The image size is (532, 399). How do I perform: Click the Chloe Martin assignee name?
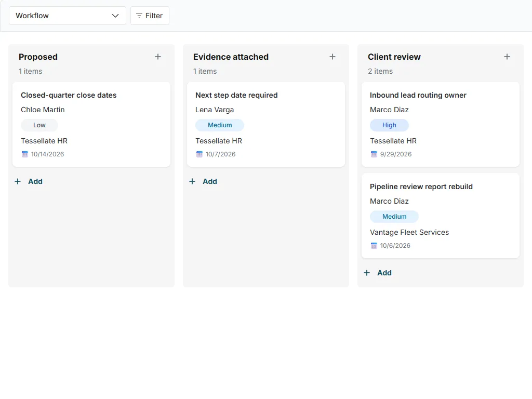coord(43,110)
